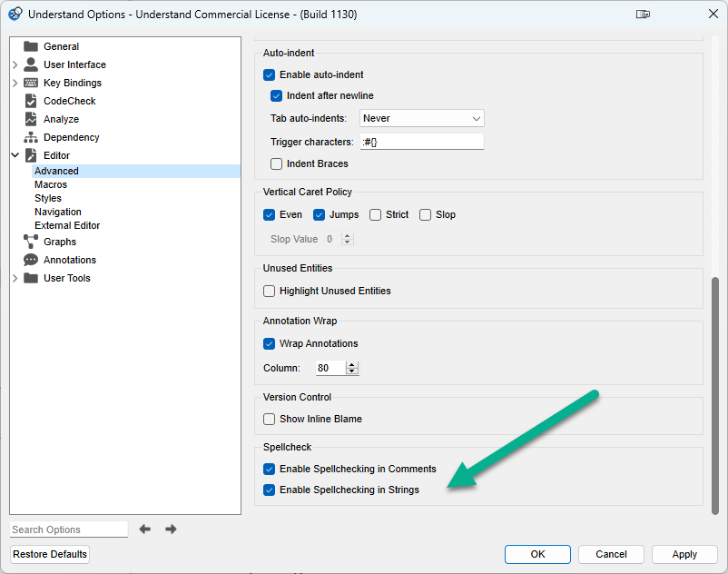Expand the User Interface tree node
Screen dimensions: 728x574
(15, 64)
